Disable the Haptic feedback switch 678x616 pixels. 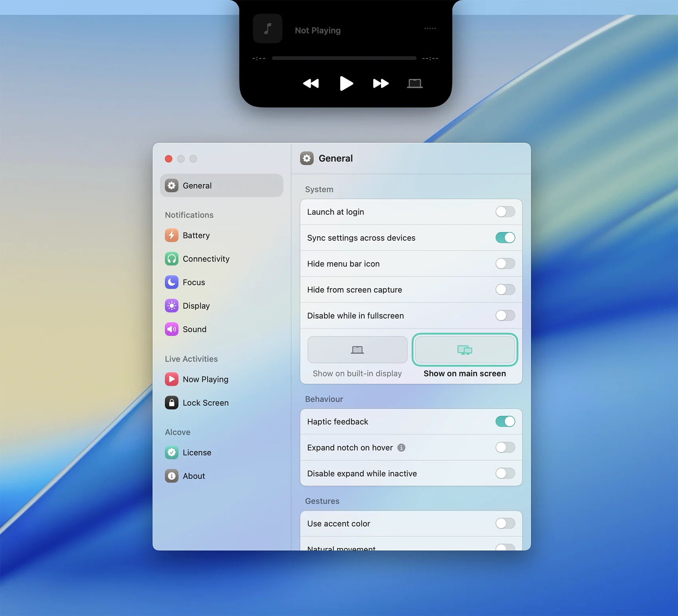pyautogui.click(x=505, y=422)
